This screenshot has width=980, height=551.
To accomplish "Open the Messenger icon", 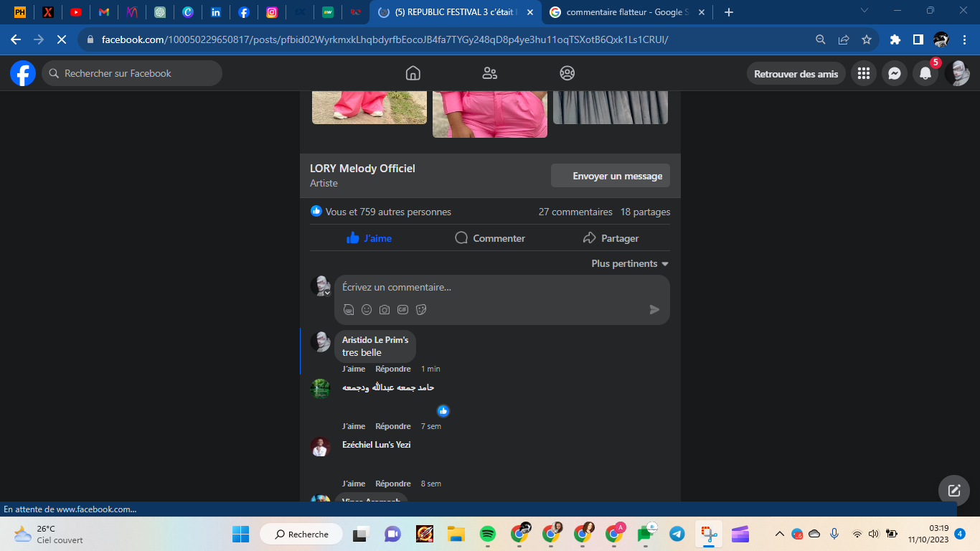I will click(895, 73).
